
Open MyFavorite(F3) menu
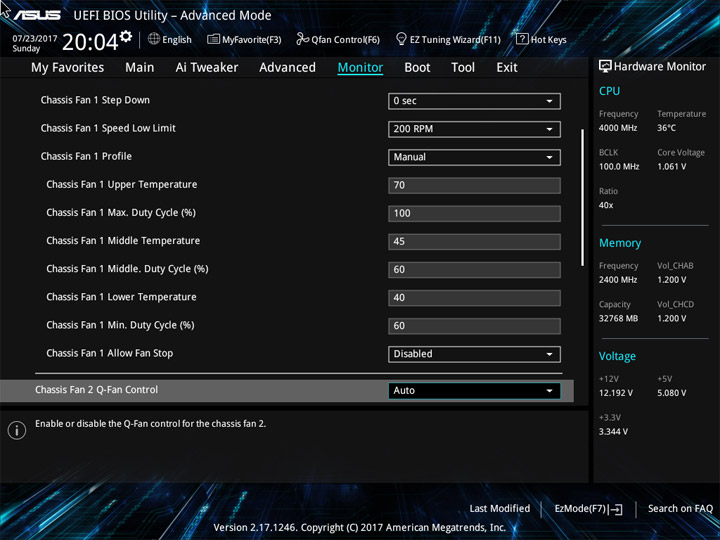(x=244, y=39)
